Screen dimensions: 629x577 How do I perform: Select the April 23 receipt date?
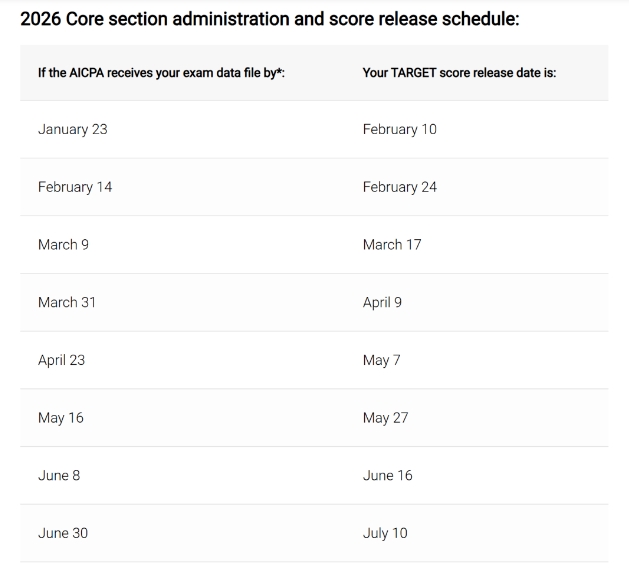coord(61,360)
